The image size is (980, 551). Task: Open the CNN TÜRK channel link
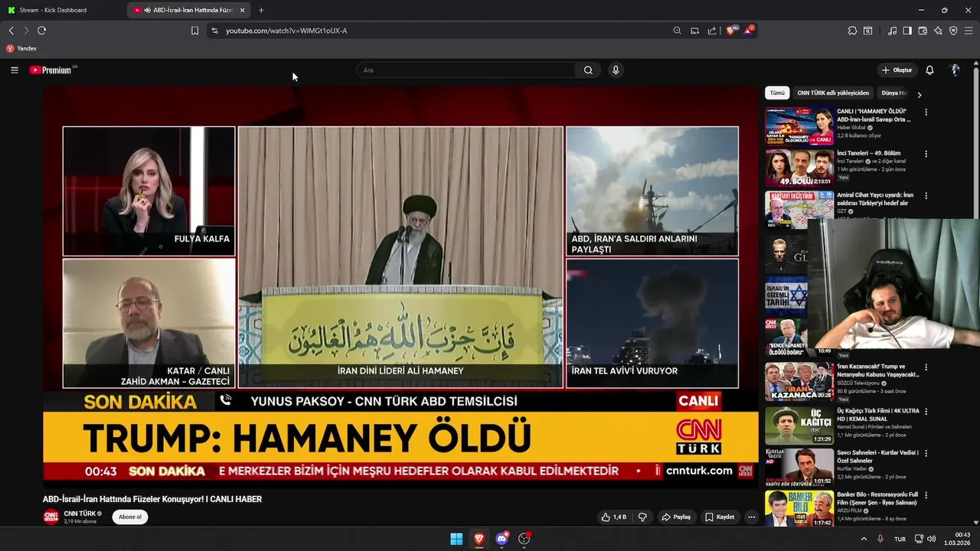pos(80,514)
